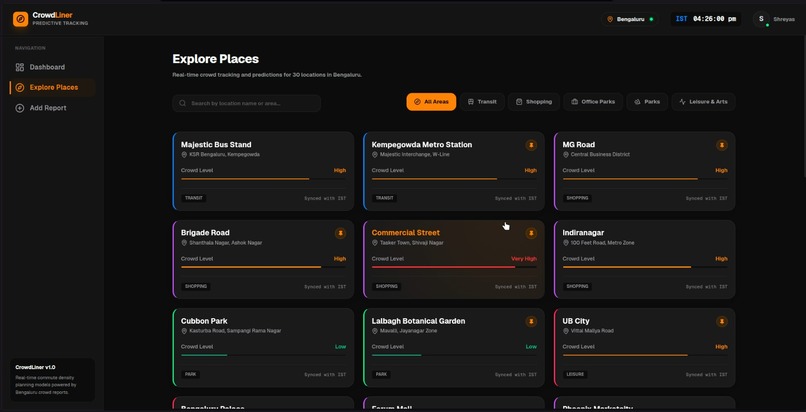Screen dimensions: 806x412
Task: Toggle the pin on Commercial Street card
Action: pos(531,234)
